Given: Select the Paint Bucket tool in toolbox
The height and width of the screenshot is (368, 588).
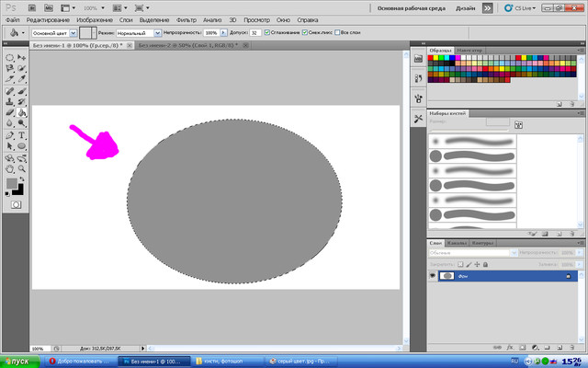Looking at the screenshot, I should [21, 113].
